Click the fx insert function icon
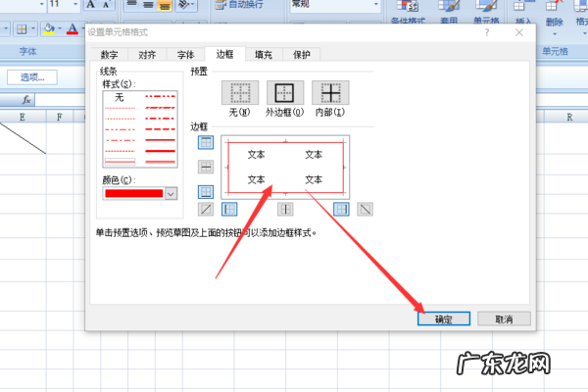Image resolution: width=588 pixels, height=392 pixels. coord(26,100)
